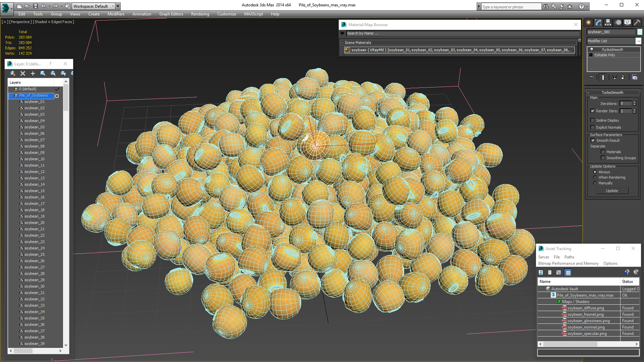644x362 pixels.
Task: Click the Save File floppy icon
Action: (35, 6)
